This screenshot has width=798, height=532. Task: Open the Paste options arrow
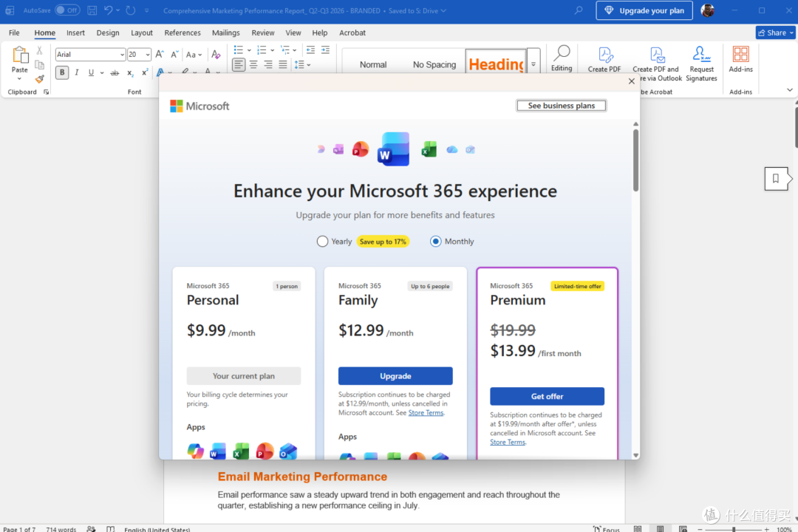pos(20,79)
